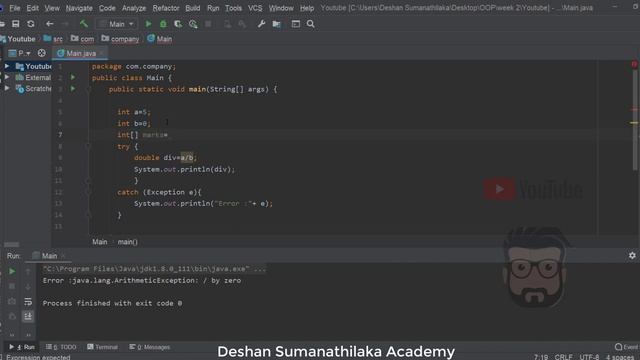Image resolution: width=640 pixels, height=360 pixels.
Task: Click the src breadcrumb folder
Action: click(x=53, y=39)
